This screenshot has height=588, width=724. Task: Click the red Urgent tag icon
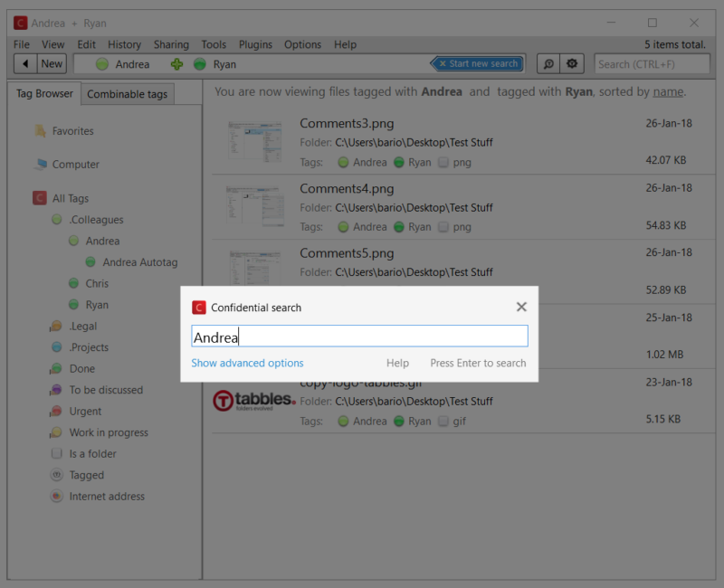point(55,411)
